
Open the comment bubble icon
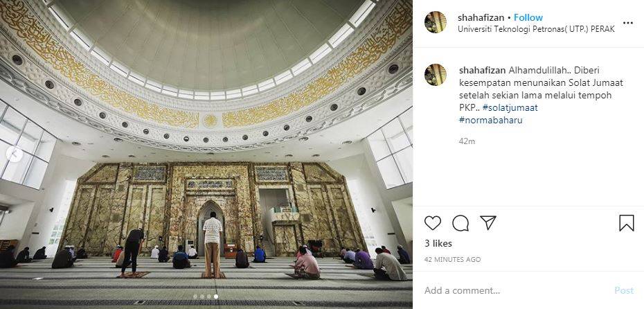[460, 223]
